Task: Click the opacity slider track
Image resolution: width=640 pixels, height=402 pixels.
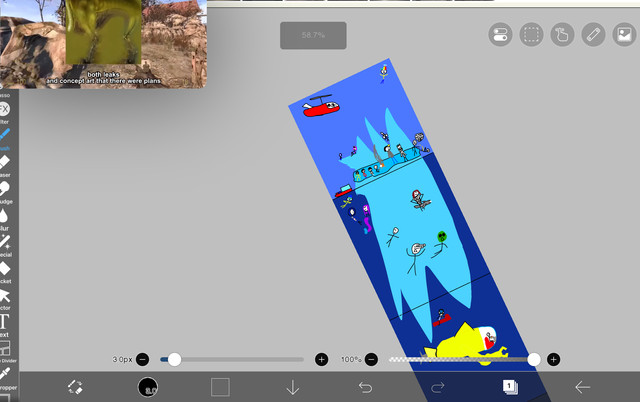Action: 462,360
